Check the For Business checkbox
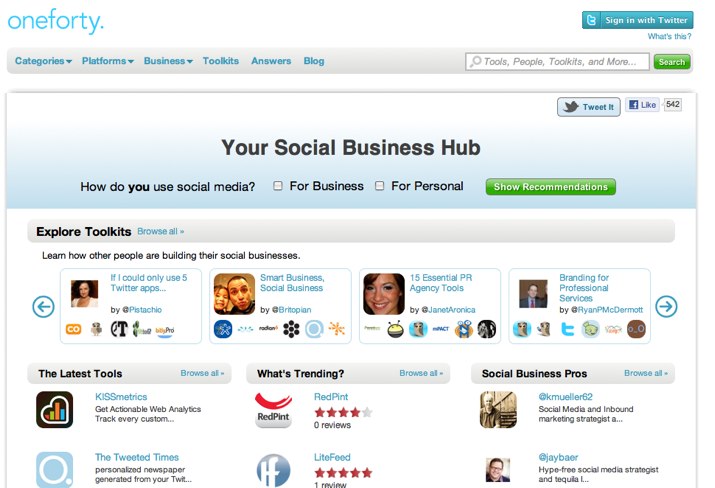Viewport: 715px width, 488px height. coord(278,186)
